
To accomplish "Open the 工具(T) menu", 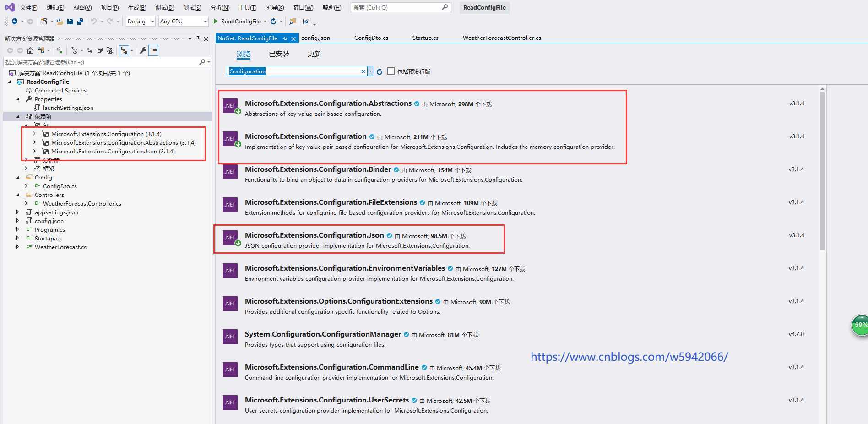I will pos(248,7).
